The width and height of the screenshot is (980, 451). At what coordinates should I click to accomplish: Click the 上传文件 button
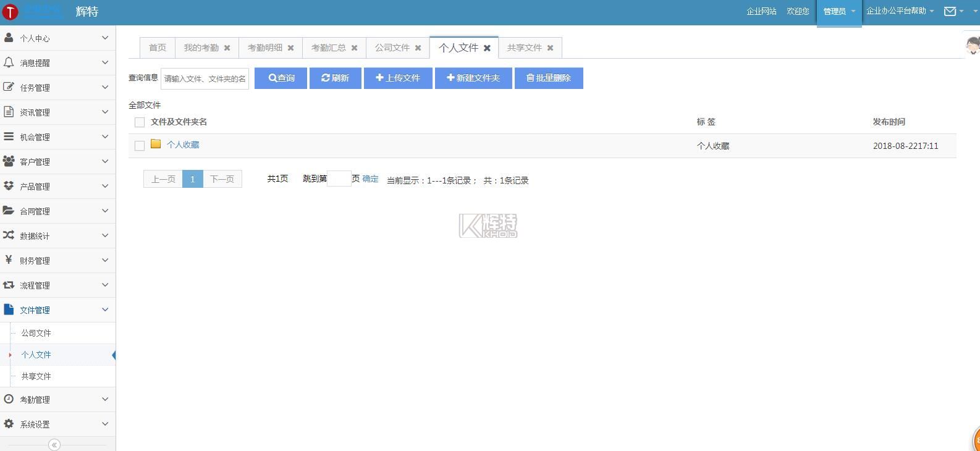point(398,78)
